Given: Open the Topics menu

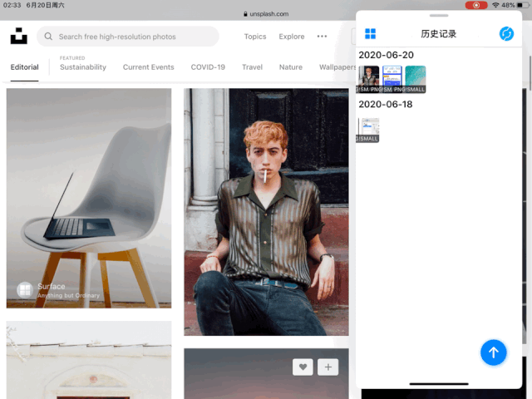Looking at the screenshot, I should click(x=255, y=37).
